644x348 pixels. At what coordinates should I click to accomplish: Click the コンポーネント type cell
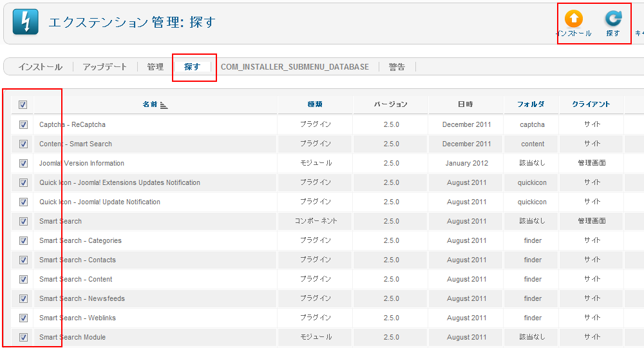point(316,221)
